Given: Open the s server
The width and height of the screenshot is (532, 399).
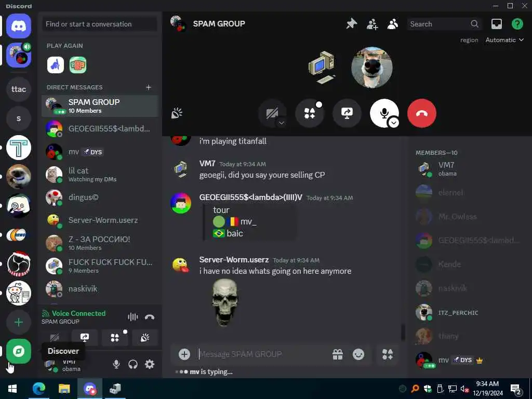Looking at the screenshot, I should (x=19, y=118).
